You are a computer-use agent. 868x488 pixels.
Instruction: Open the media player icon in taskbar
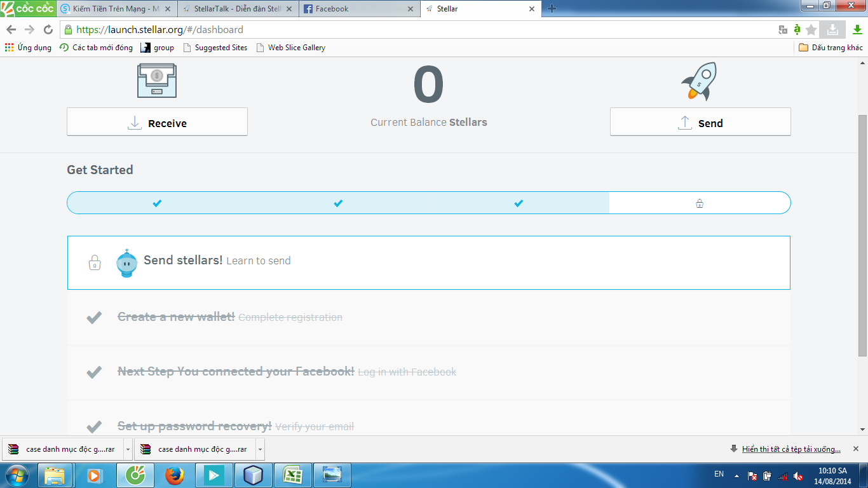pos(95,475)
